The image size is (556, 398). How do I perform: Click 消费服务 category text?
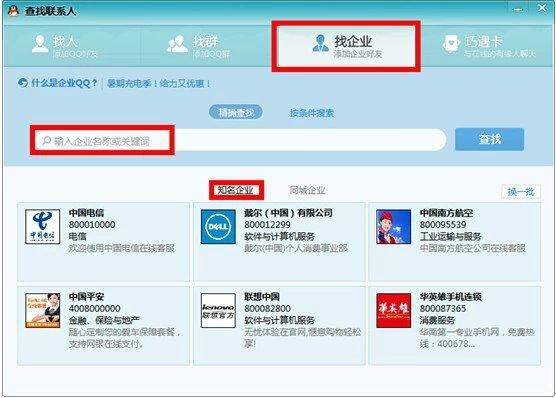(x=437, y=320)
